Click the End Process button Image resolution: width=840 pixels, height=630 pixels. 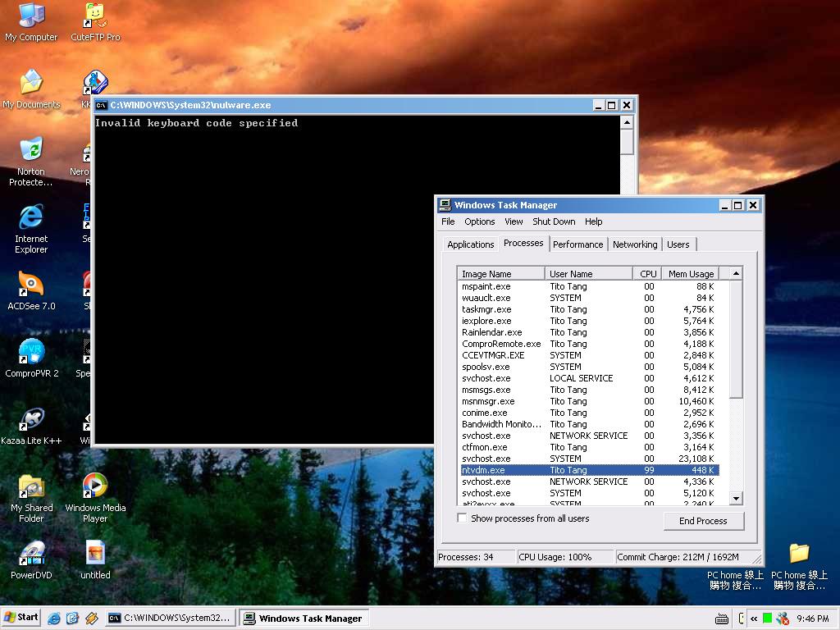(x=704, y=521)
